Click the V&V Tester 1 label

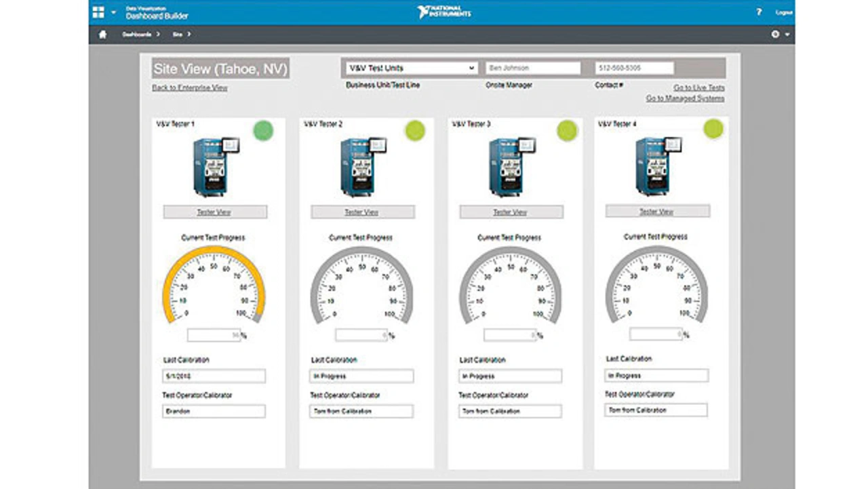[176, 125]
